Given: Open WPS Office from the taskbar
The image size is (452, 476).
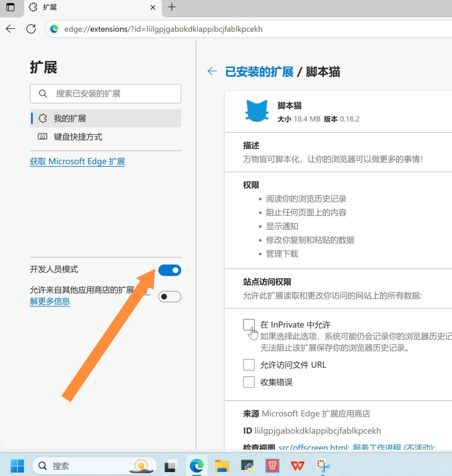Looking at the screenshot, I should 297,466.
